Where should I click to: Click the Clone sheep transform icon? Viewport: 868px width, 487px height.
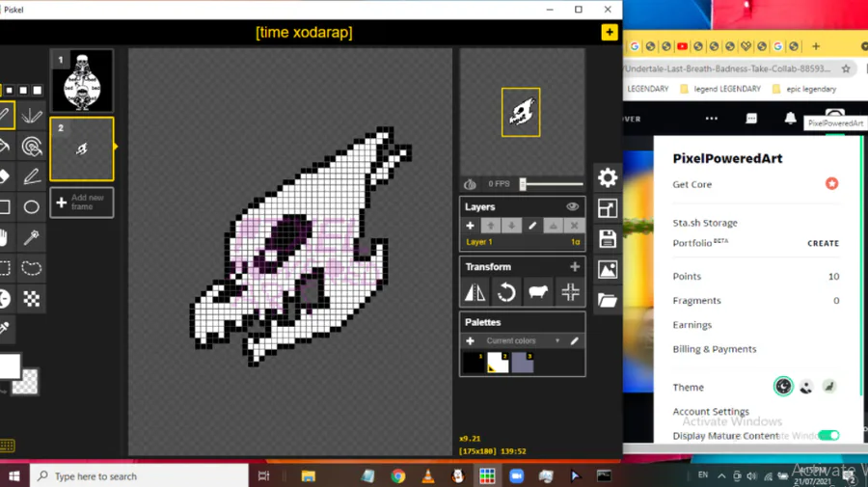point(538,292)
